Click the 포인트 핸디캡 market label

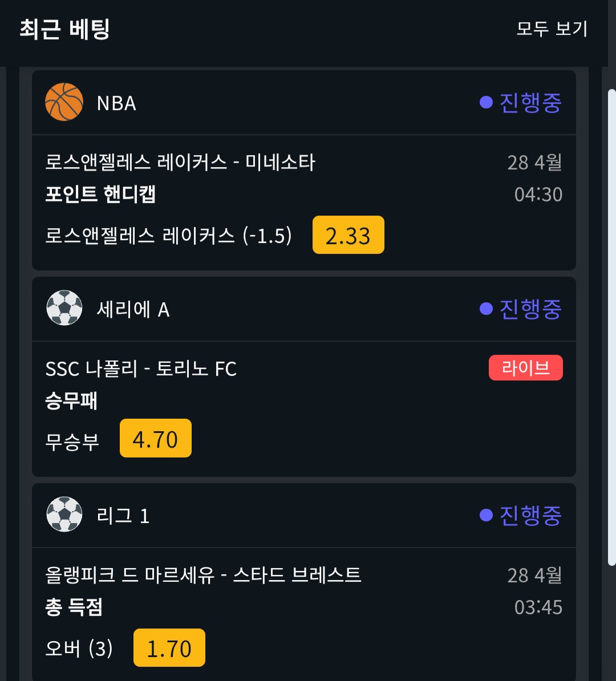100,194
